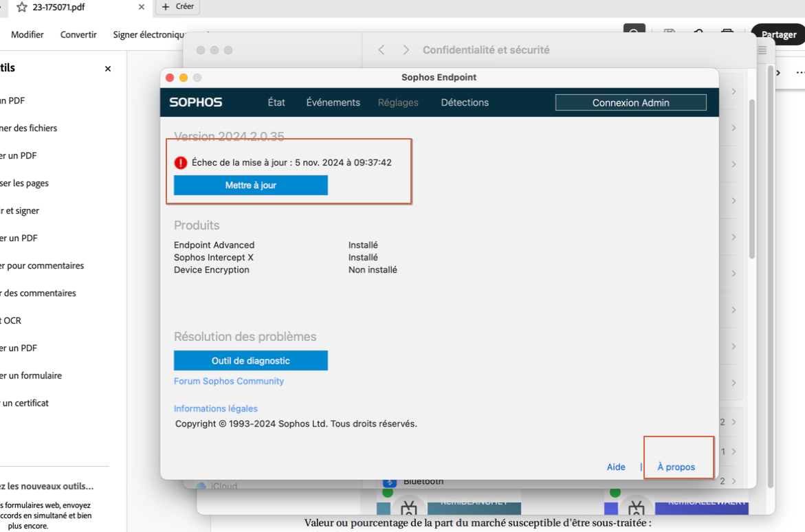Image resolution: width=805 pixels, height=532 pixels.
Task: Click the Acrobat print icon
Action: pos(727,32)
